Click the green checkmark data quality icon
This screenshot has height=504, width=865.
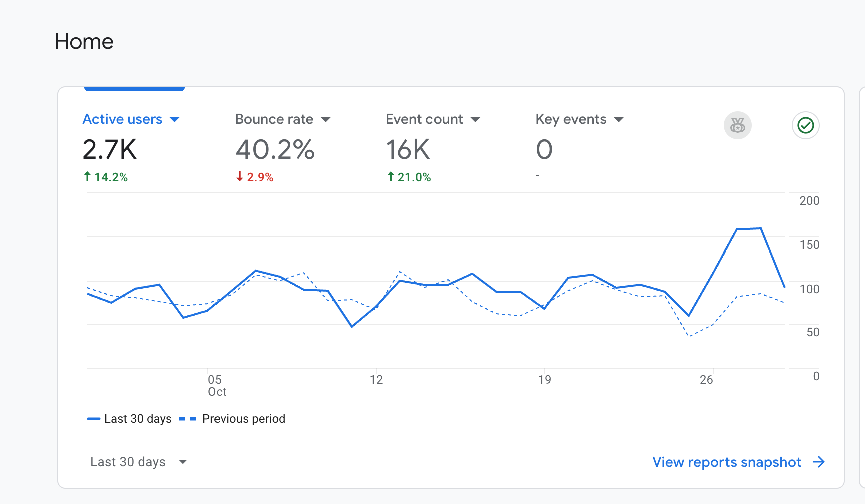(x=805, y=125)
